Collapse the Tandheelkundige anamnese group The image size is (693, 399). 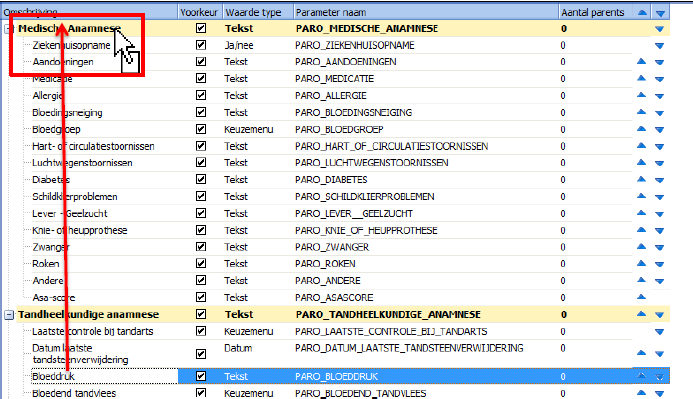pyautogui.click(x=9, y=315)
